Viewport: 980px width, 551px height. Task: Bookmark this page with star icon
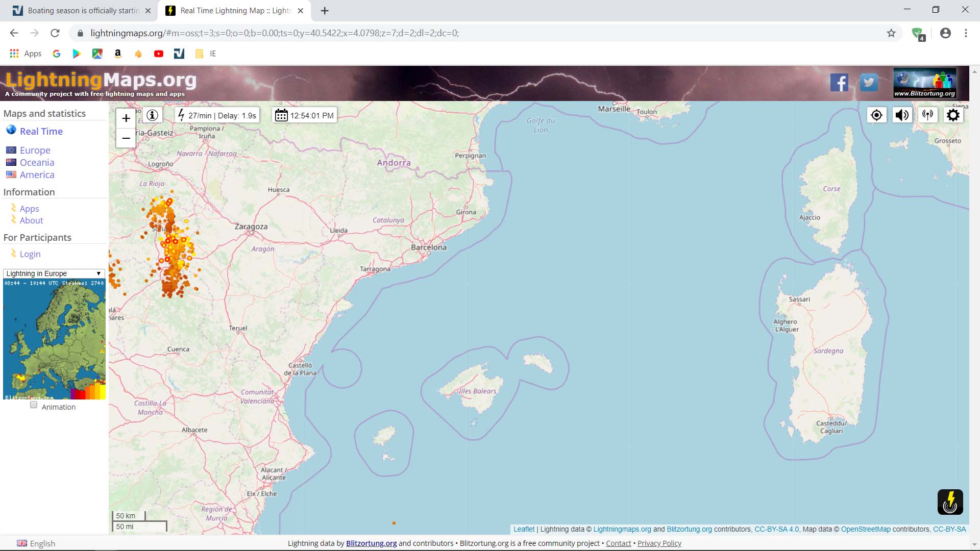(x=891, y=33)
